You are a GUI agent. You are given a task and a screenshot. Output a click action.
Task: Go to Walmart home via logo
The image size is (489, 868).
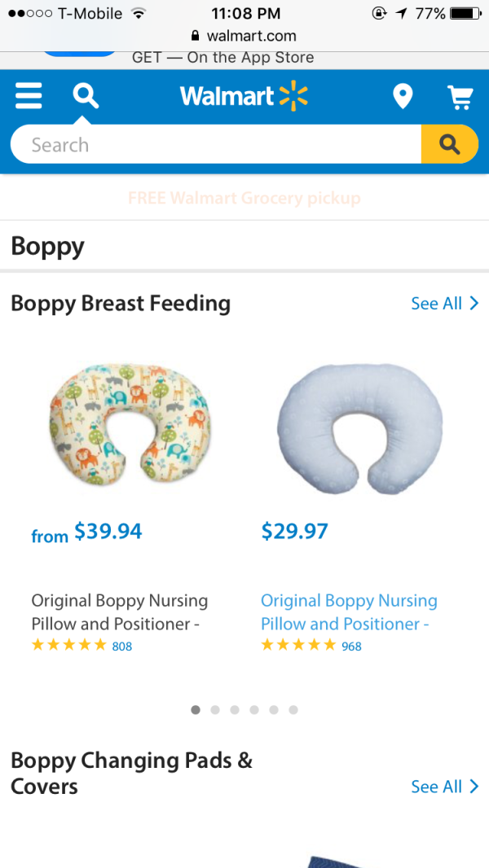244,96
